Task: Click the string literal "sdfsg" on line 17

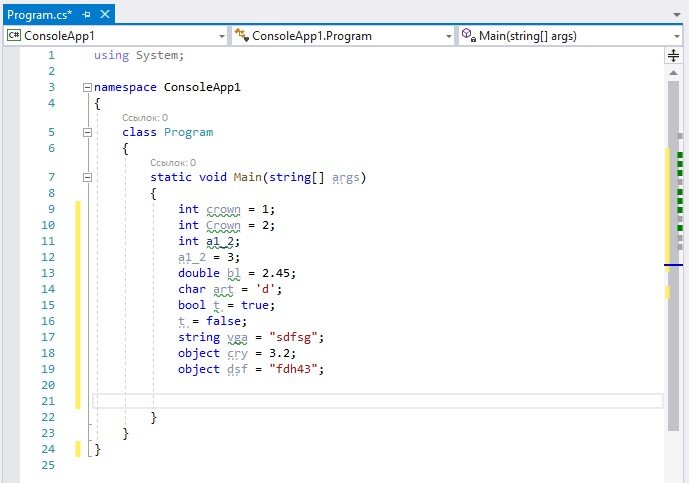Action: [294, 337]
